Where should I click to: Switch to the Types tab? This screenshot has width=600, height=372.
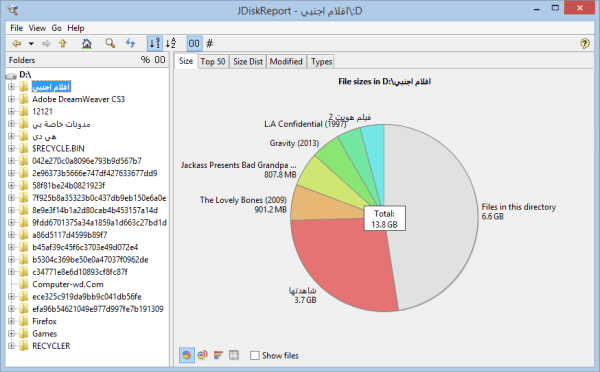coord(321,62)
